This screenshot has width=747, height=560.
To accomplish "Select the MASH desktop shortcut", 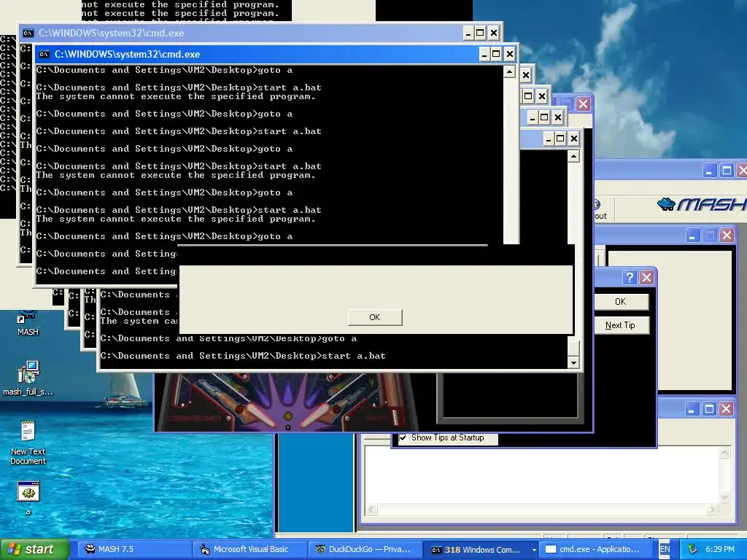I will coord(28,324).
